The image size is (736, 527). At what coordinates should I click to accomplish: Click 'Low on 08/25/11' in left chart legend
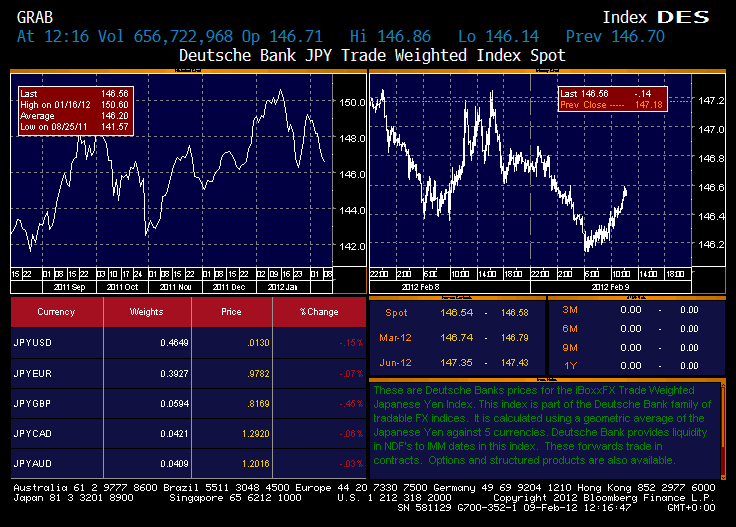coord(54,127)
